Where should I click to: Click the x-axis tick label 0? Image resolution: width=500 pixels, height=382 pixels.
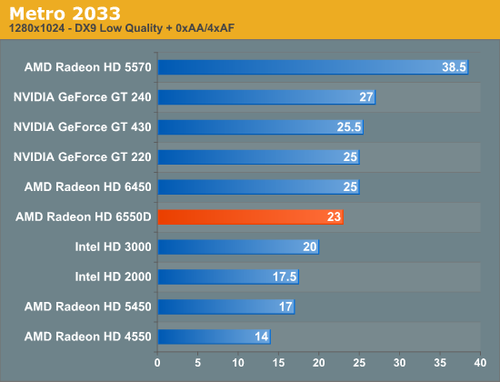[x=157, y=363]
